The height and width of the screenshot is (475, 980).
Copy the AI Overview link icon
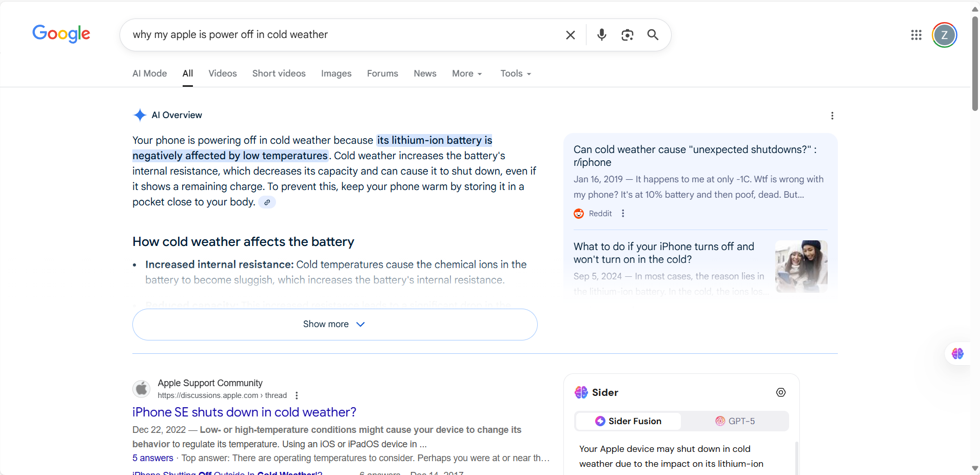point(267,202)
